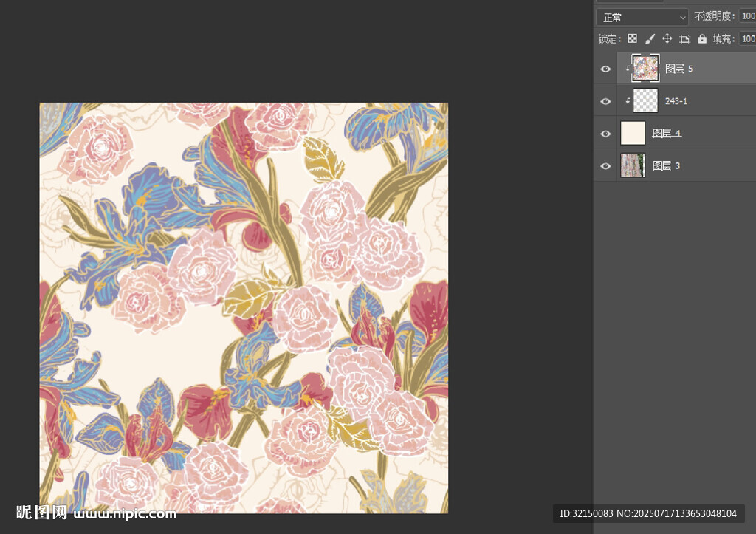This screenshot has height=534, width=756.
Task: Toggle the eye icon for 图层 3
Action: [x=605, y=166]
